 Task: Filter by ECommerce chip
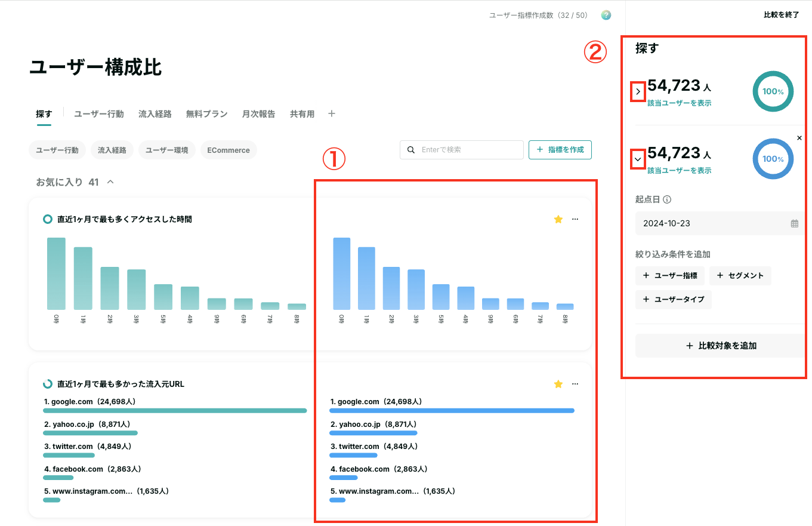click(229, 150)
